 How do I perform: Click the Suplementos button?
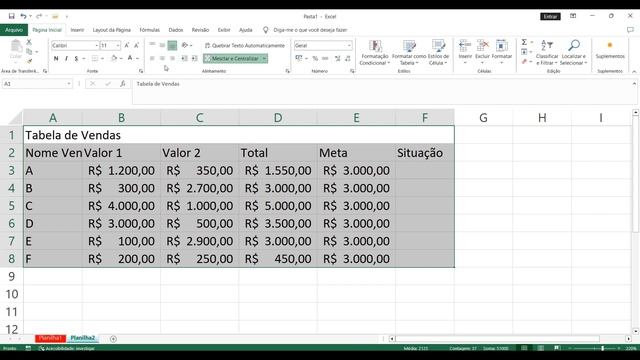coord(610,50)
